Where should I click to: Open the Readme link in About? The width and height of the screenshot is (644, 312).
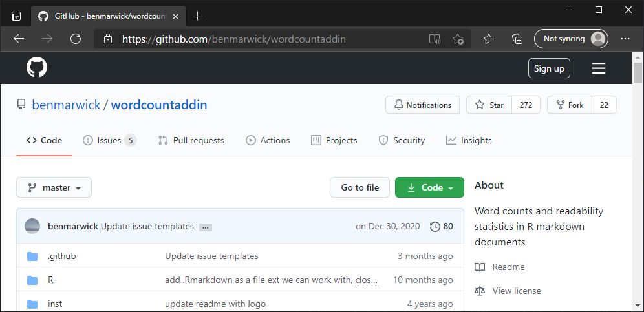pyautogui.click(x=508, y=267)
